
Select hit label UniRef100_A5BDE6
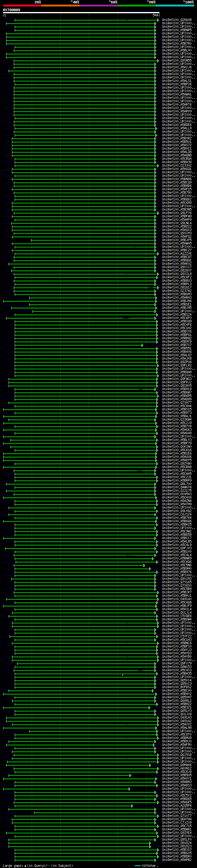click(177, 125)
